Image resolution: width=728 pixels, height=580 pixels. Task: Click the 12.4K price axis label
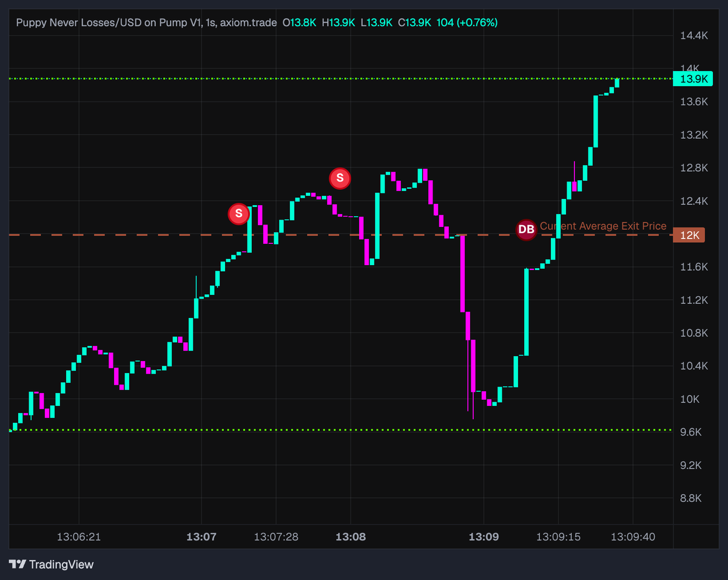coord(694,201)
